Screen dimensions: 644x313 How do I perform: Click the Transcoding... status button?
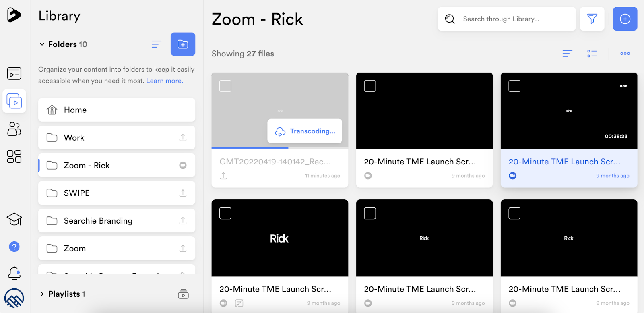[305, 131]
